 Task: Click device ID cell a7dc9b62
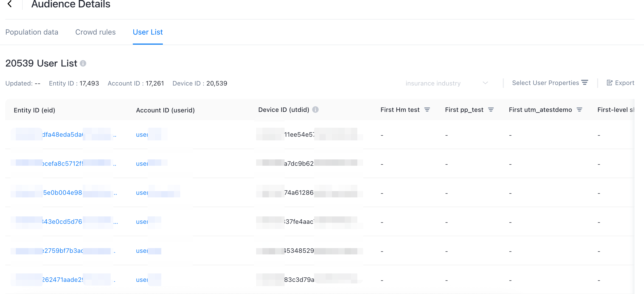coord(310,164)
